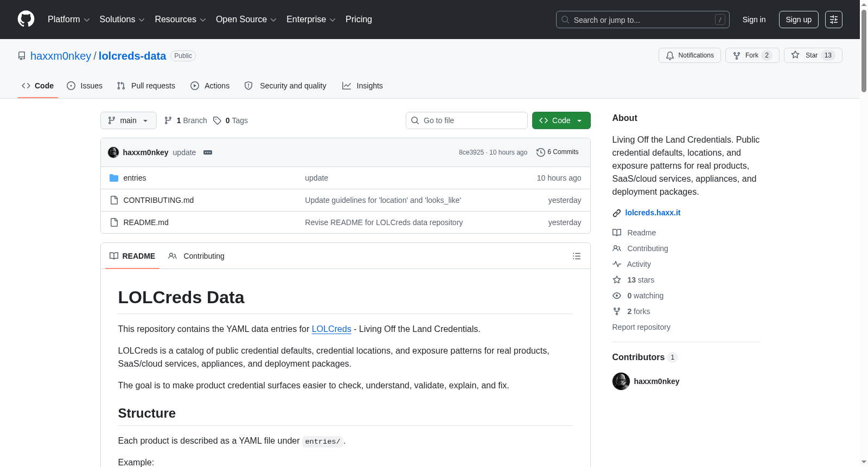Screen dimensions: 868x467
Task: Expand the Solutions menu
Action: click(122, 20)
